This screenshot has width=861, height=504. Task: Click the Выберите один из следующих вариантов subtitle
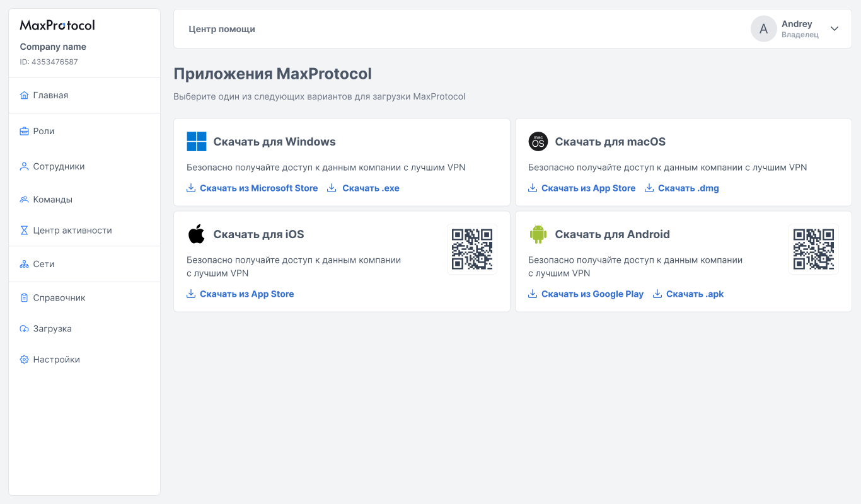pyautogui.click(x=320, y=96)
